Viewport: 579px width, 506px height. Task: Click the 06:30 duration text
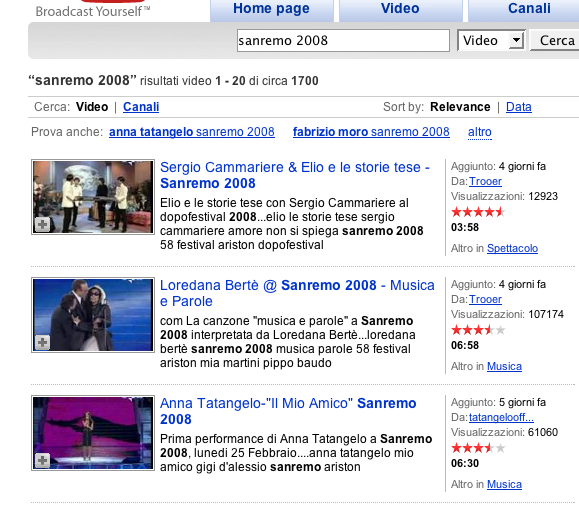pyautogui.click(x=465, y=463)
